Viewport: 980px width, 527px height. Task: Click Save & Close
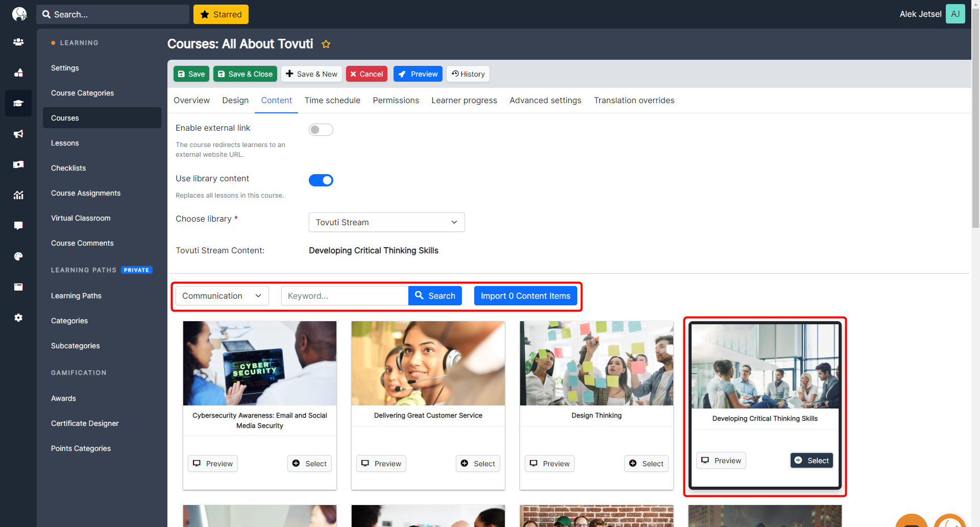tap(245, 74)
